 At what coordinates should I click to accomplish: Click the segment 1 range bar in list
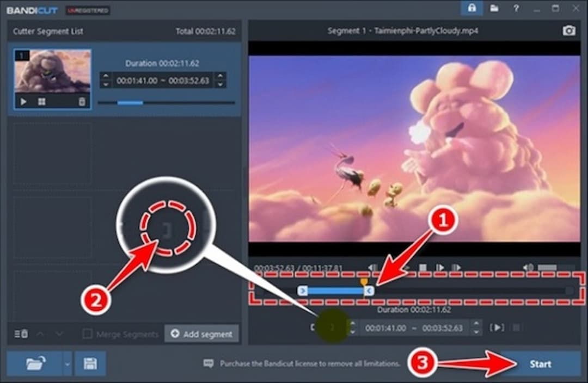tap(166, 103)
